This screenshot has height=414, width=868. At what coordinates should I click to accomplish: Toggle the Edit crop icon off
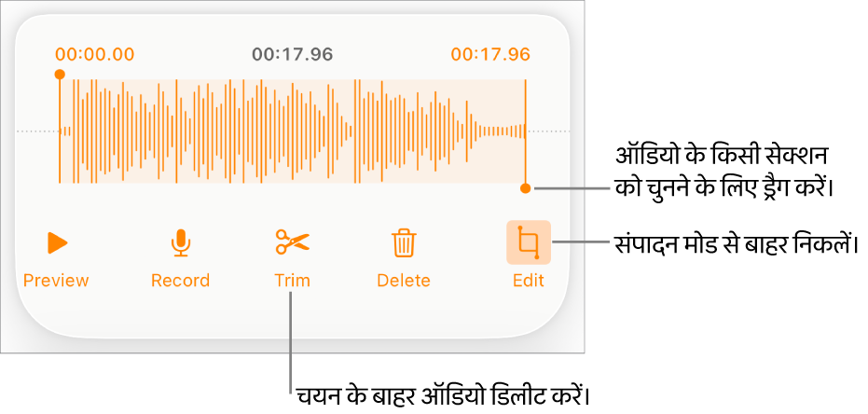pyautogui.click(x=529, y=242)
